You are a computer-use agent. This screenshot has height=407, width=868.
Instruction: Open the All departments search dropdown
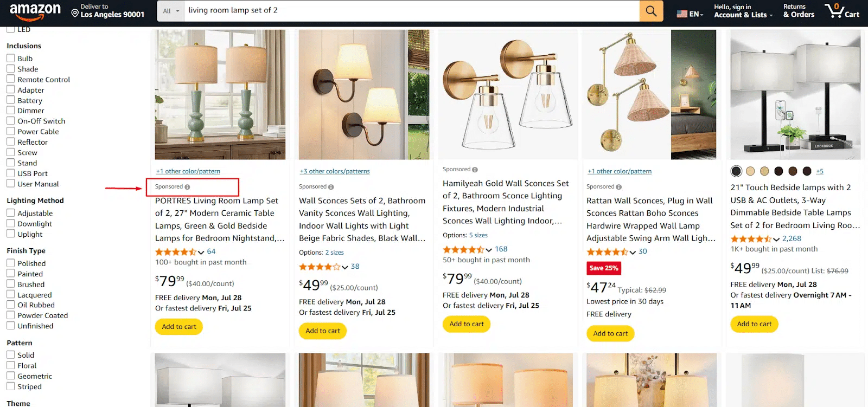click(171, 11)
